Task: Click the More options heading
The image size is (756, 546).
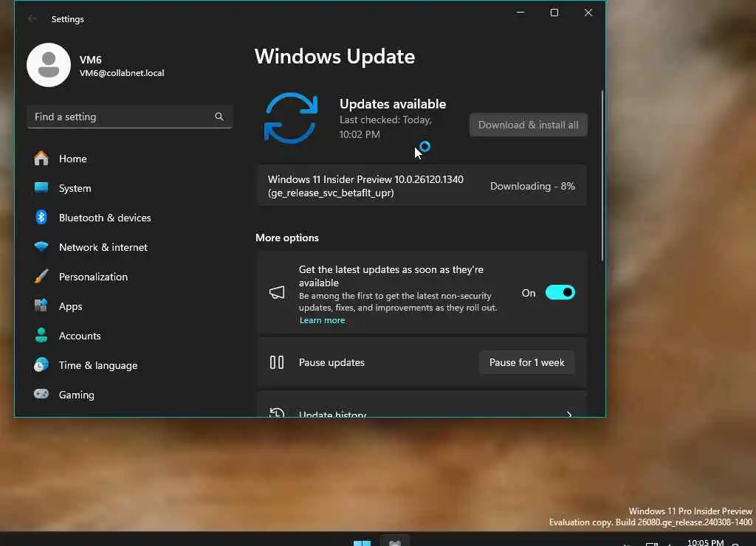Action: click(287, 238)
